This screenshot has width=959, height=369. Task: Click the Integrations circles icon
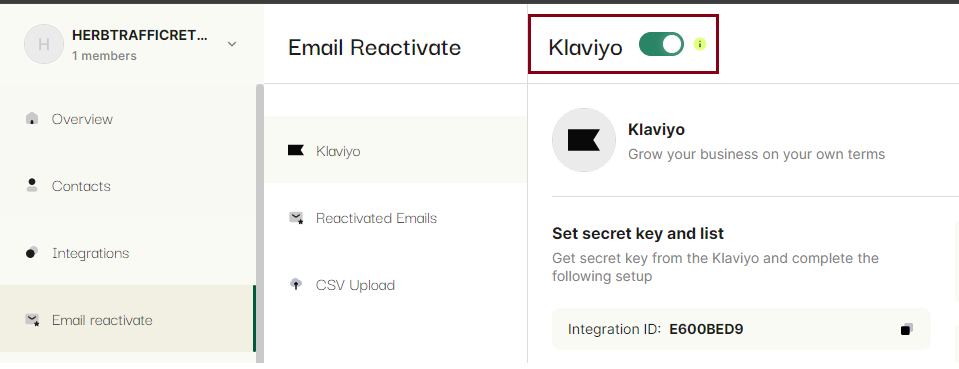[32, 253]
